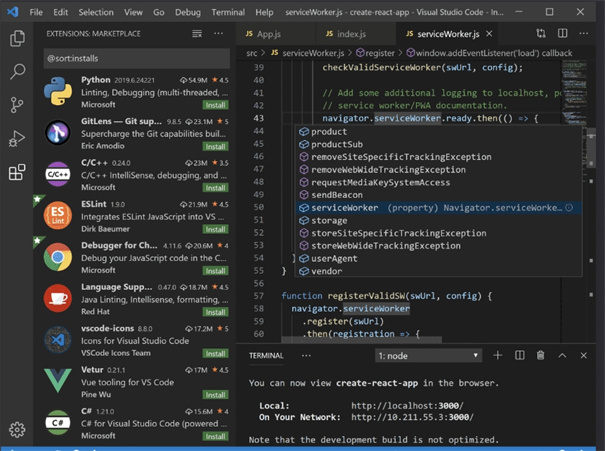Open the Debug menu
The image size is (605, 451).
188,12
